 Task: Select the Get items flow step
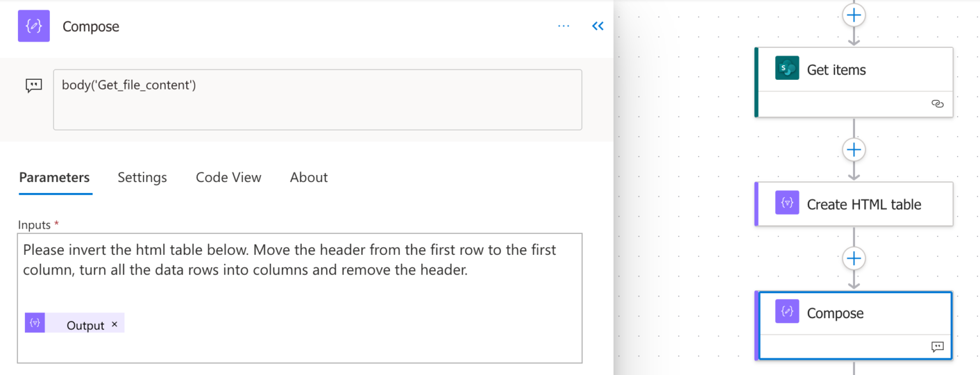point(854,82)
